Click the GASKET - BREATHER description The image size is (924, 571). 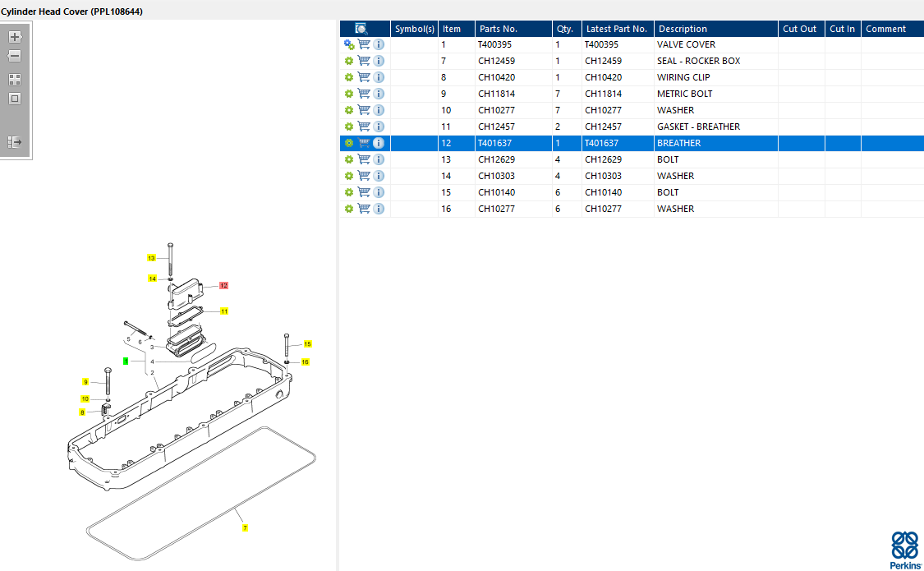(698, 127)
